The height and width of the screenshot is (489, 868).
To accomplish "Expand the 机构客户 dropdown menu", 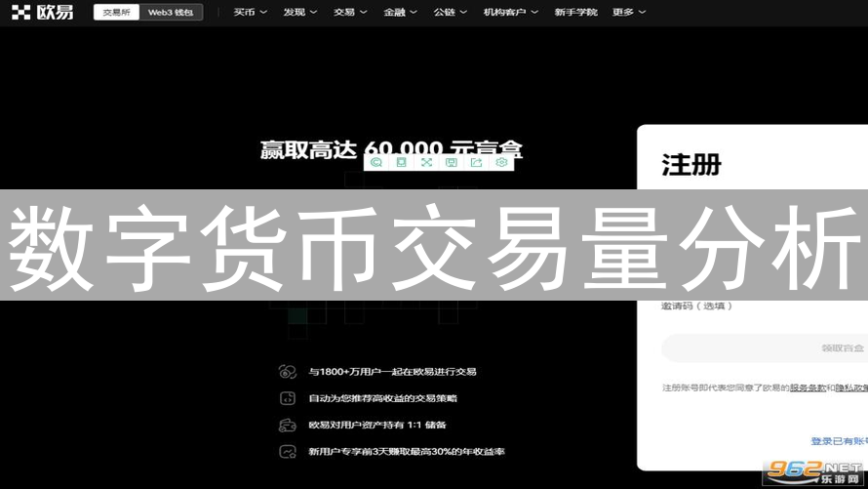I will click(x=510, y=12).
